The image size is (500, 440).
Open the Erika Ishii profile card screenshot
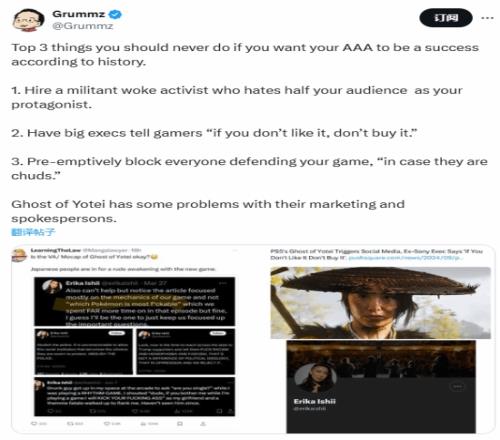click(x=381, y=387)
